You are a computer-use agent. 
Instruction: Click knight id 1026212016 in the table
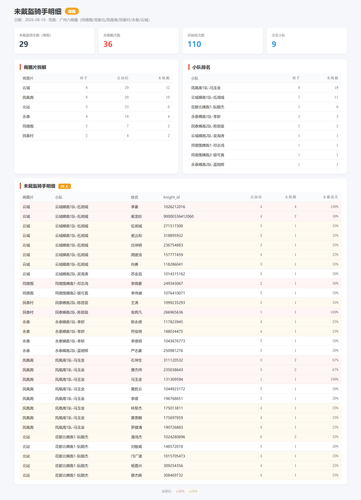point(174,207)
